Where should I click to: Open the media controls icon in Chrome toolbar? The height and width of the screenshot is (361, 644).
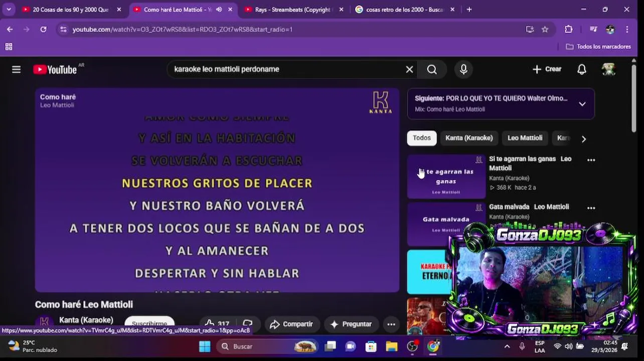(593, 30)
